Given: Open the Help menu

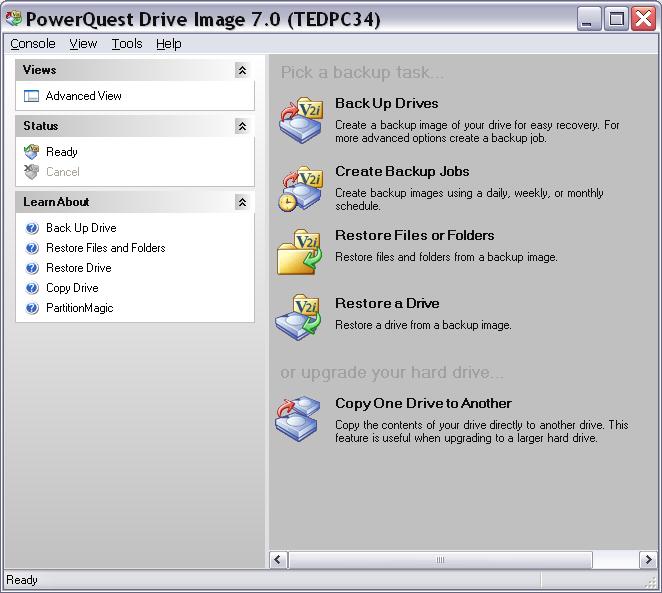Looking at the screenshot, I should pyautogui.click(x=168, y=43).
